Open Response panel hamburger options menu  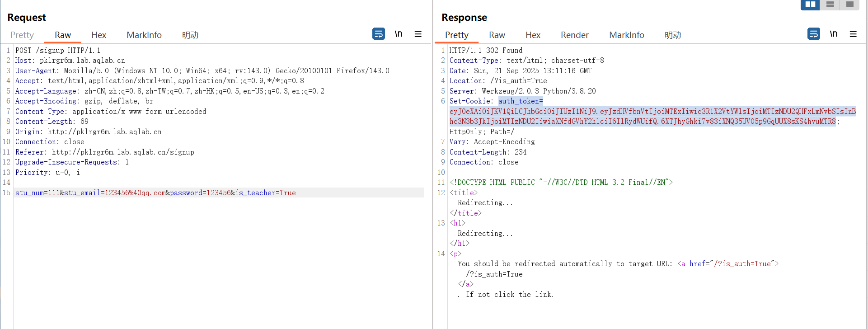coord(853,34)
